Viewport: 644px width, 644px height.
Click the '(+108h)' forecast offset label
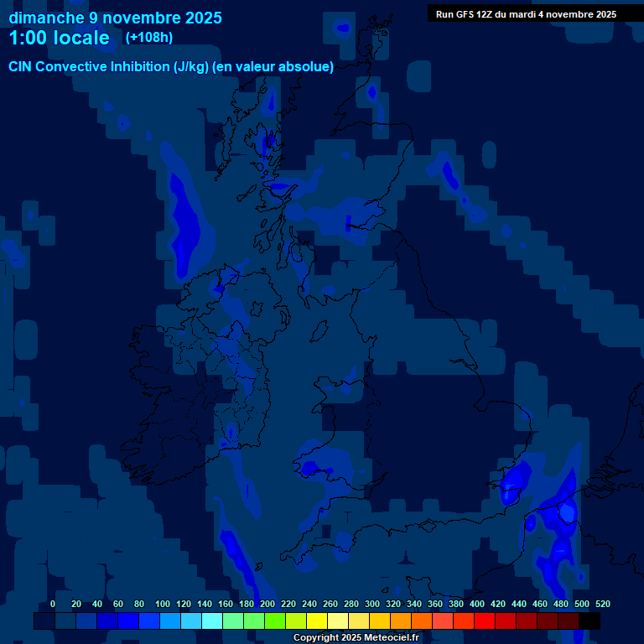[x=149, y=38]
